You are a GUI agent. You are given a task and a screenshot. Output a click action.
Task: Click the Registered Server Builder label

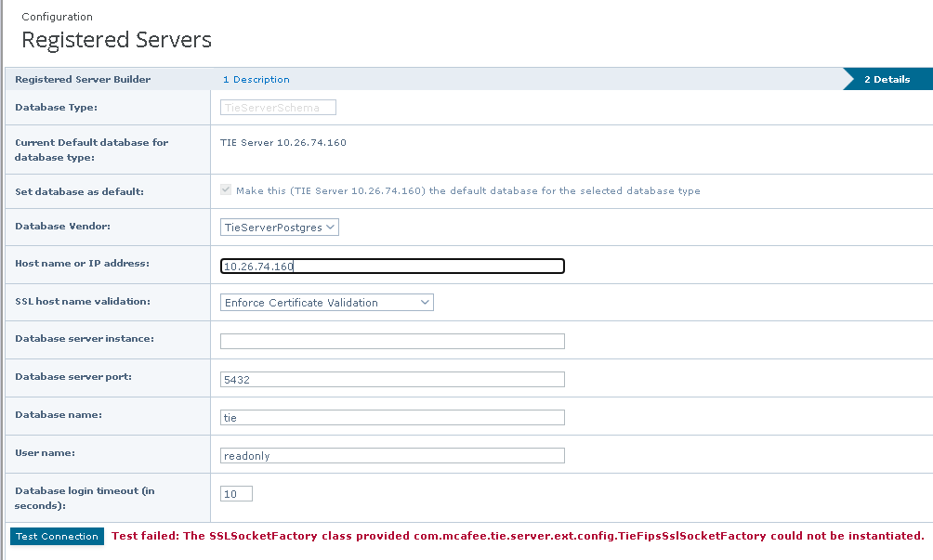[83, 80]
